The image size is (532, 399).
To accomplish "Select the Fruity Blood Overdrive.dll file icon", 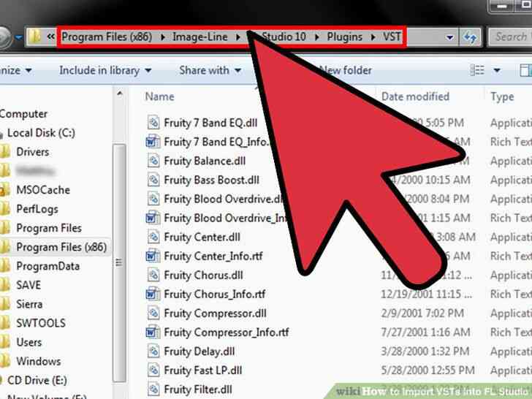I will coord(153,199).
